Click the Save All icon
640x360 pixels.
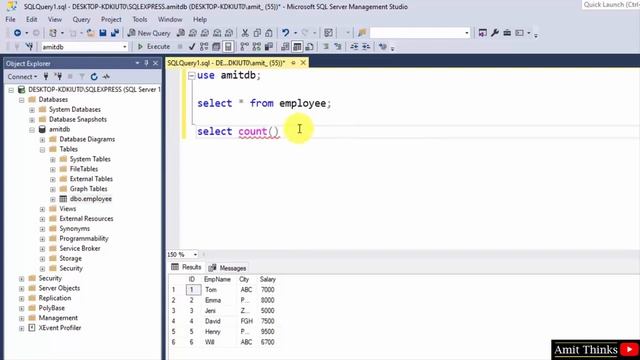tap(115, 33)
